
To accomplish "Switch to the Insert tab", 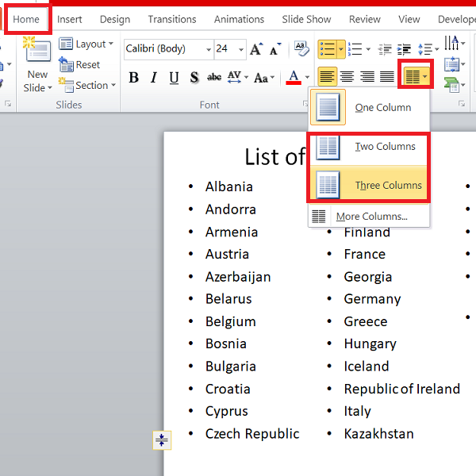I will [x=70, y=19].
